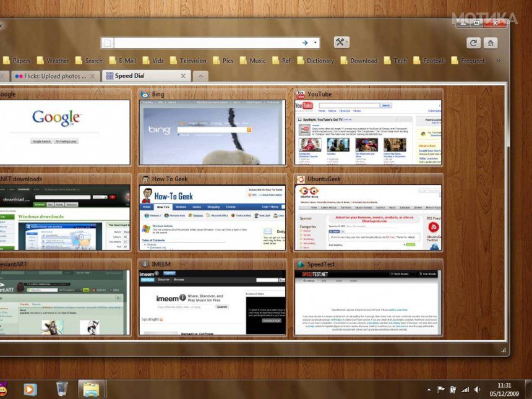Open the E-Mail bookmark folder

(x=122, y=61)
